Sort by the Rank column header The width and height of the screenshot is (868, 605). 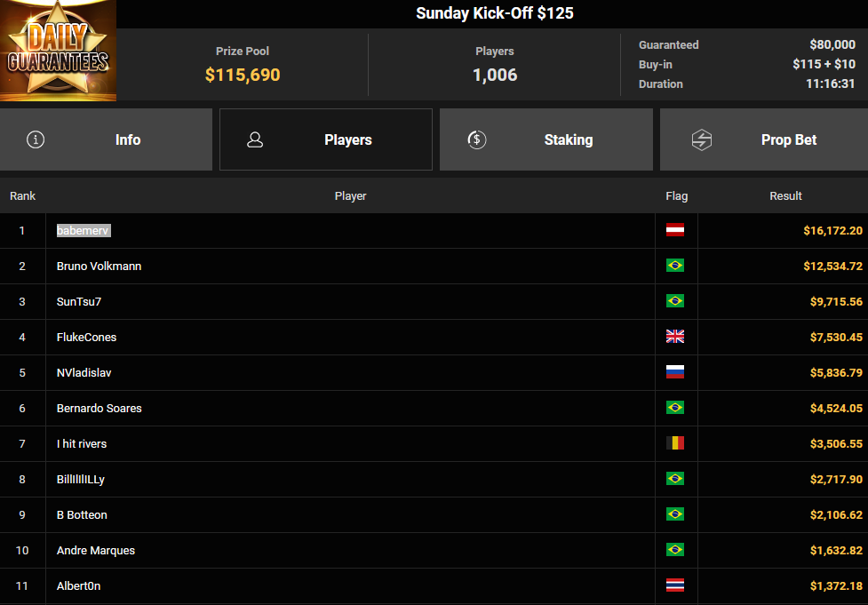coord(23,195)
